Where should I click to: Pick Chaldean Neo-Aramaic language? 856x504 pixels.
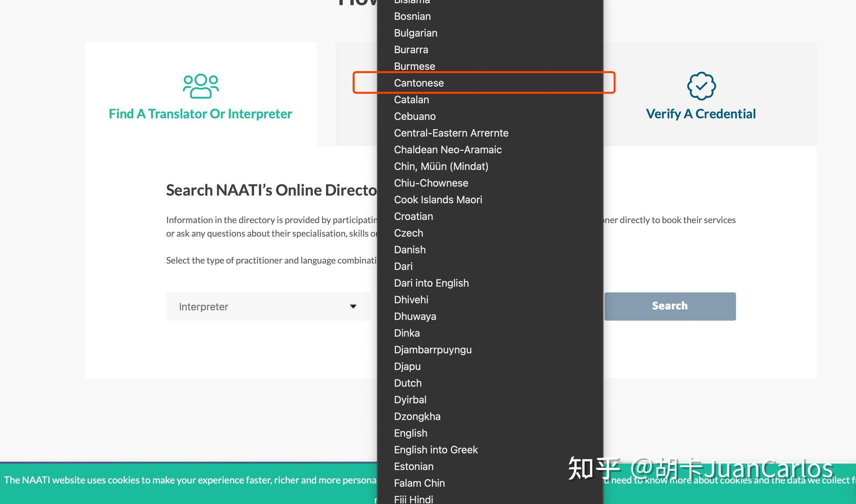pos(448,149)
